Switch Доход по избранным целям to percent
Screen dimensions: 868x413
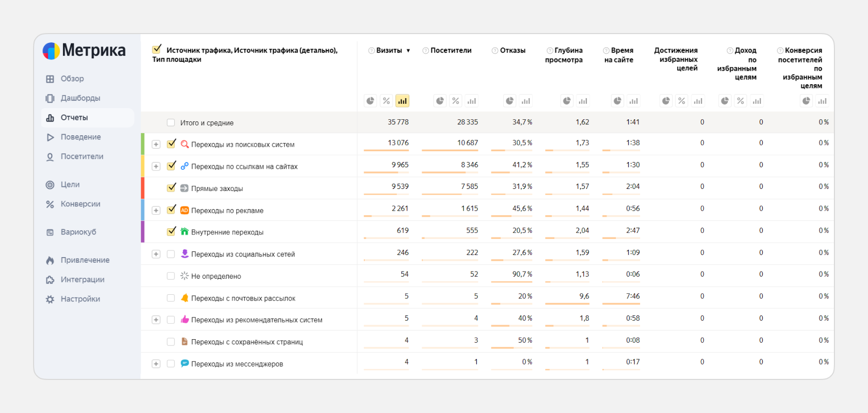pyautogui.click(x=741, y=101)
